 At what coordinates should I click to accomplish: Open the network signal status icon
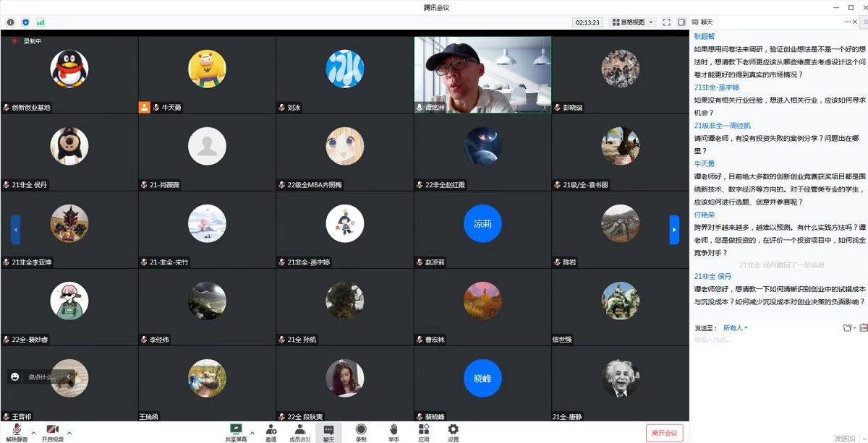(x=41, y=22)
